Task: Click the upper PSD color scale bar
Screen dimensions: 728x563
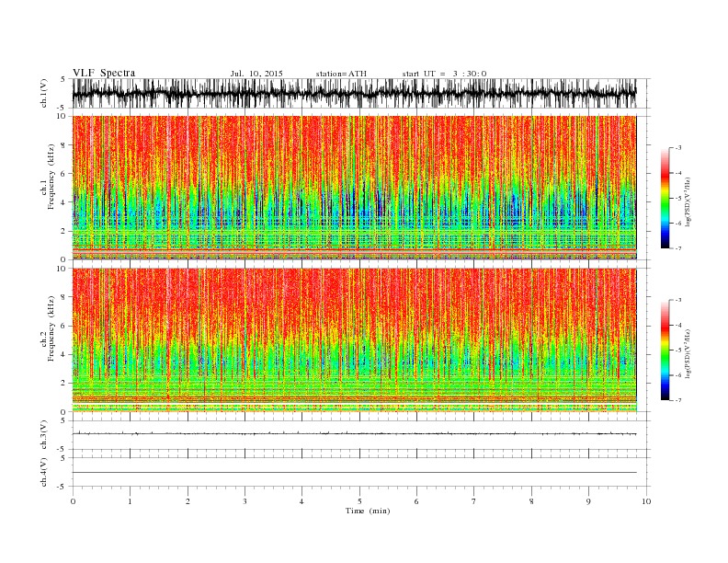Action: (x=665, y=199)
